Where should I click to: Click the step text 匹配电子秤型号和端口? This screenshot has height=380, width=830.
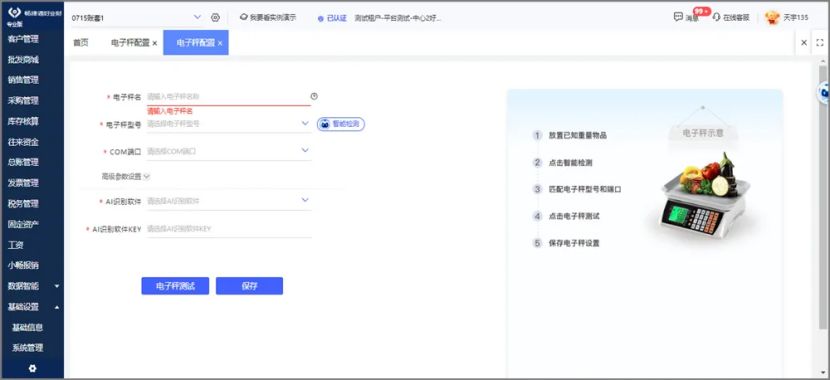click(585, 189)
